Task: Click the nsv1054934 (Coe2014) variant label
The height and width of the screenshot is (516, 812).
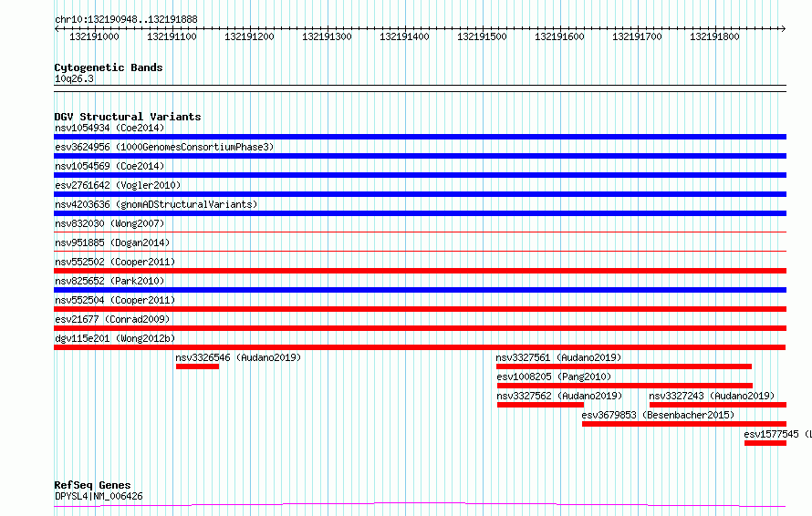Action: point(109,128)
